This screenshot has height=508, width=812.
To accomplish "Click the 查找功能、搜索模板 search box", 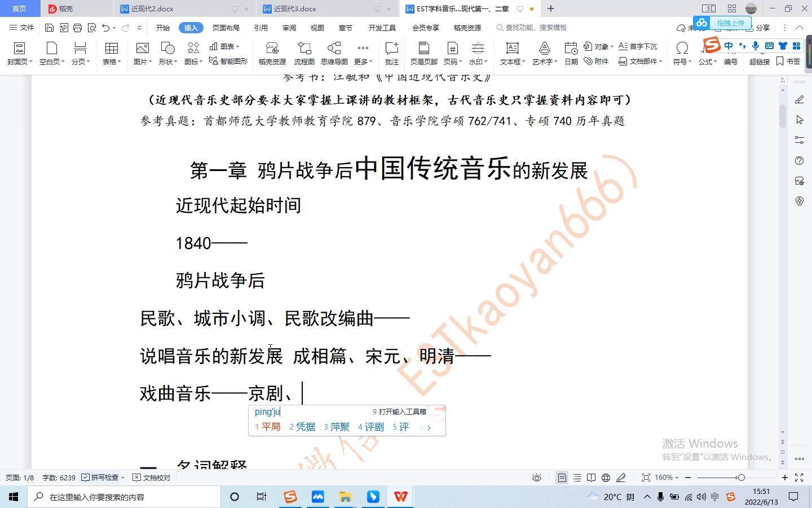I will [x=532, y=28].
